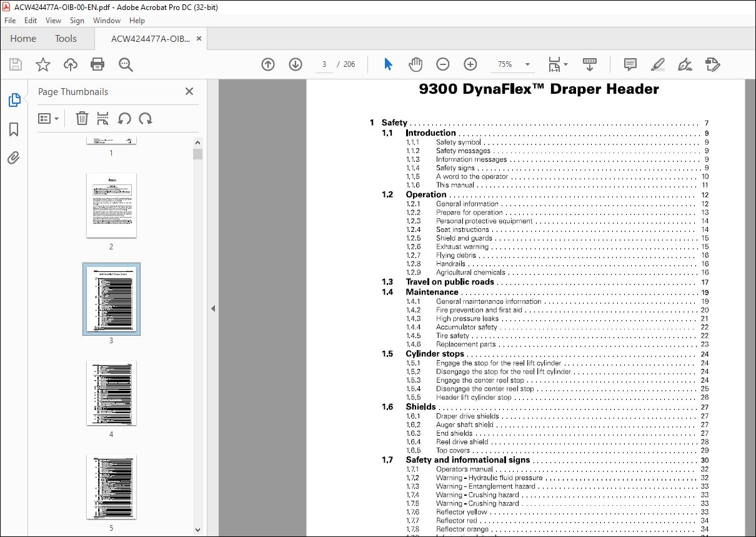Click 1.7.6 Reflector yellow entry
Image resolution: width=756 pixels, height=537 pixels.
557,512
